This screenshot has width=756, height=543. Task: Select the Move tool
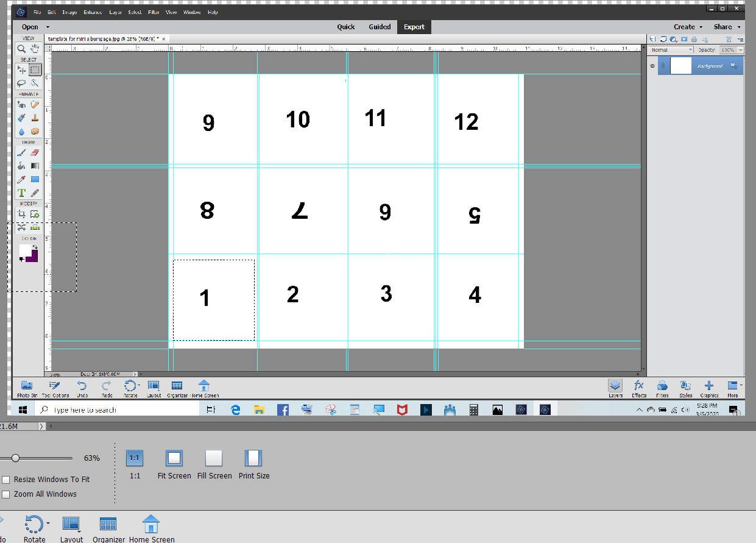[x=21, y=70]
